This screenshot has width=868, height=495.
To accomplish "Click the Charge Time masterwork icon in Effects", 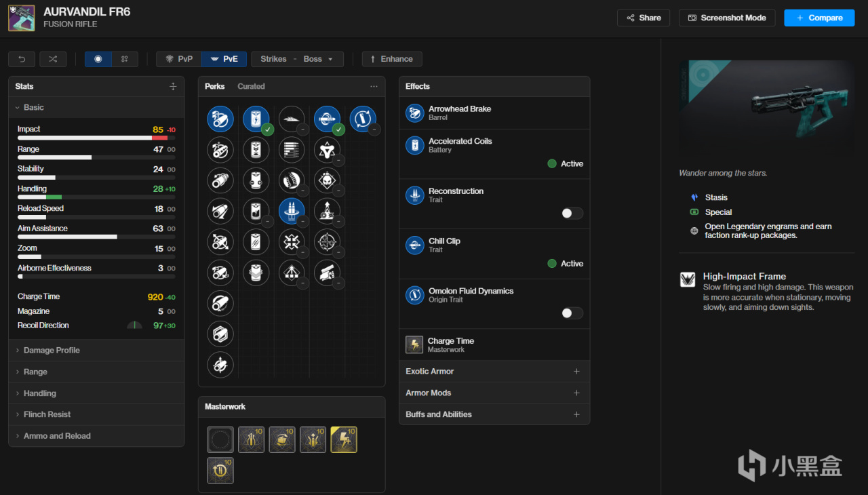I will pyautogui.click(x=414, y=344).
